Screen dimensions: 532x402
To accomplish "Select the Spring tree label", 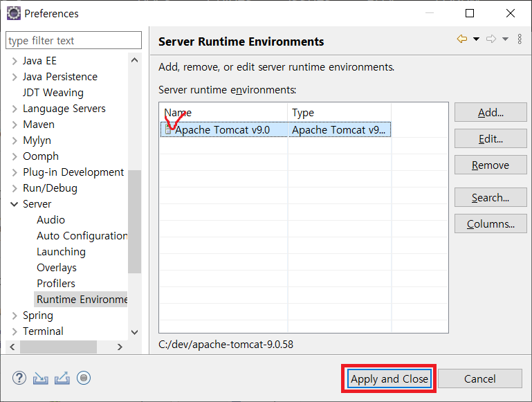I will point(38,316).
